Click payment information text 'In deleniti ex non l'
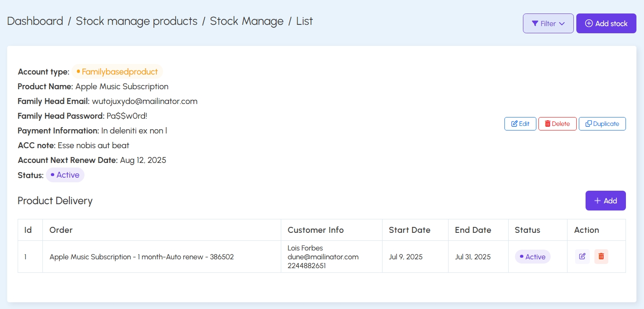Viewport: 644px width, 309px height. [x=134, y=131]
